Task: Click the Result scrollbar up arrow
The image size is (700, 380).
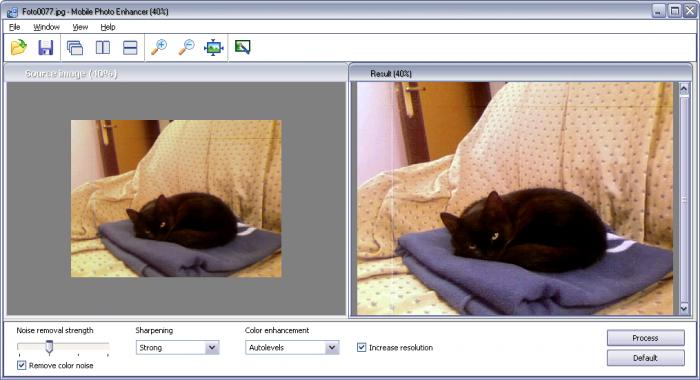Action: [x=683, y=88]
